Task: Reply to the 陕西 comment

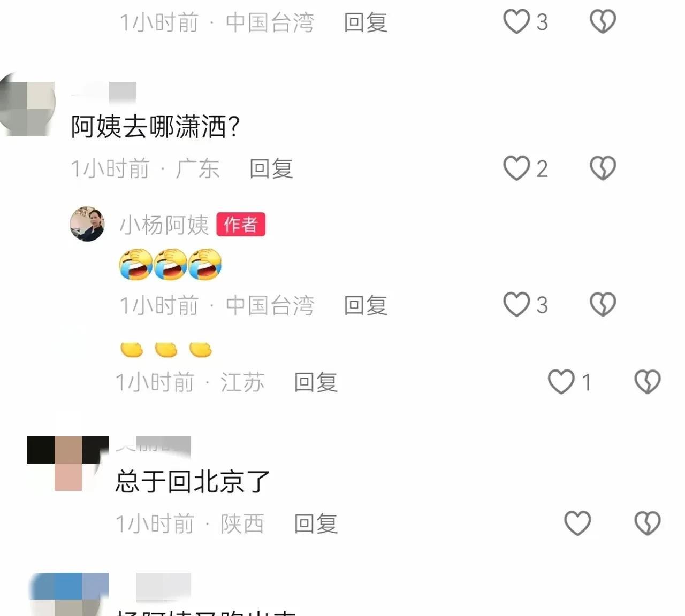Action: click(316, 523)
